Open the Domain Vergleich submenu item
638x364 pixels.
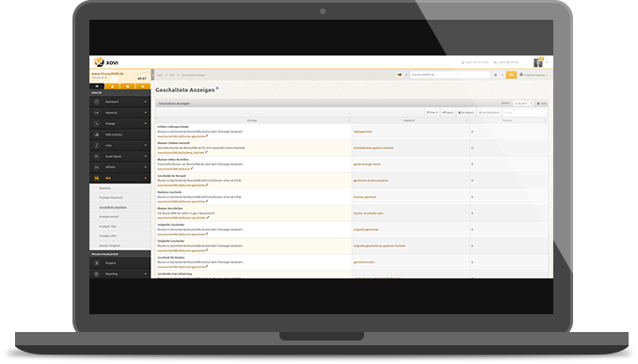pyautogui.click(x=110, y=245)
